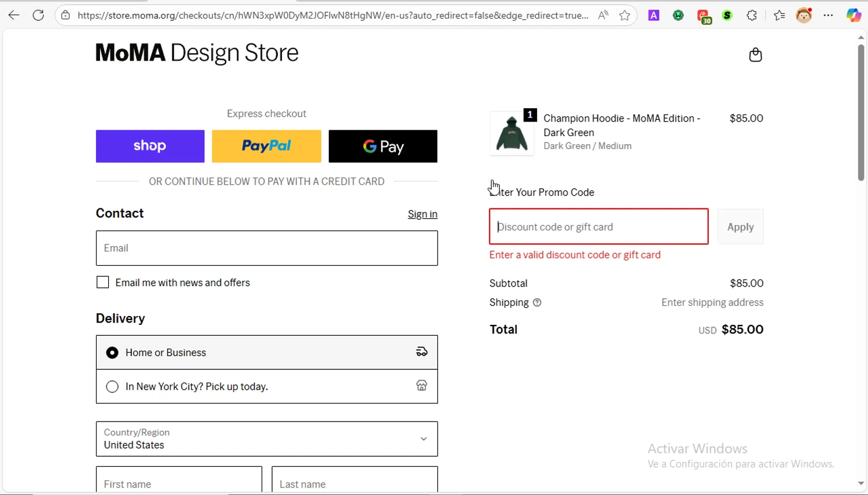The width and height of the screenshot is (868, 495).
Task: View site info lock icon
Action: point(66,16)
